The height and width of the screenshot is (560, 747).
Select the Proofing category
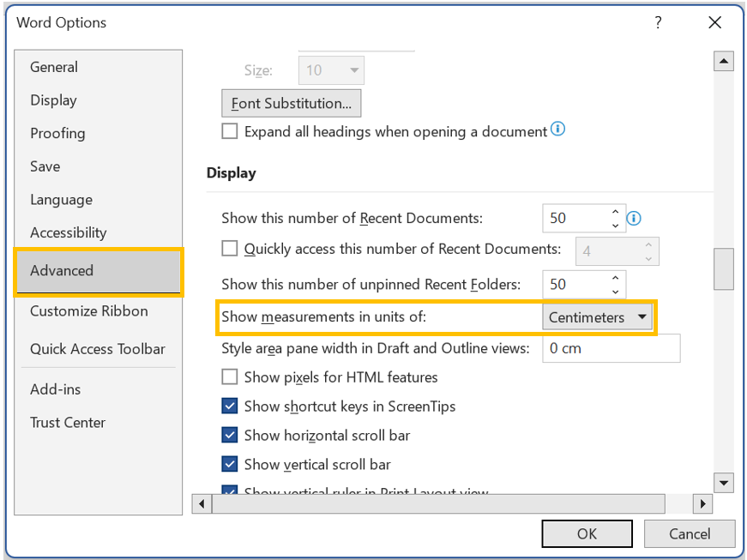coord(57,133)
